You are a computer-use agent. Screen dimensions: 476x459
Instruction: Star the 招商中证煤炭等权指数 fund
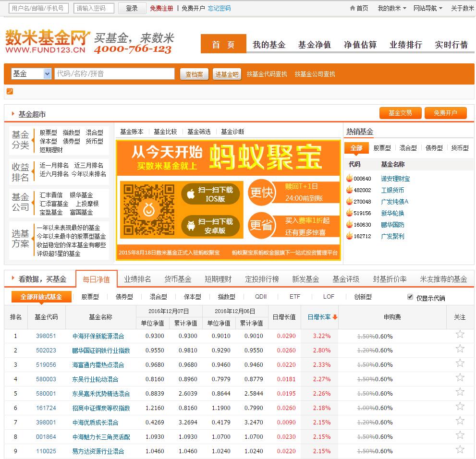460,406
